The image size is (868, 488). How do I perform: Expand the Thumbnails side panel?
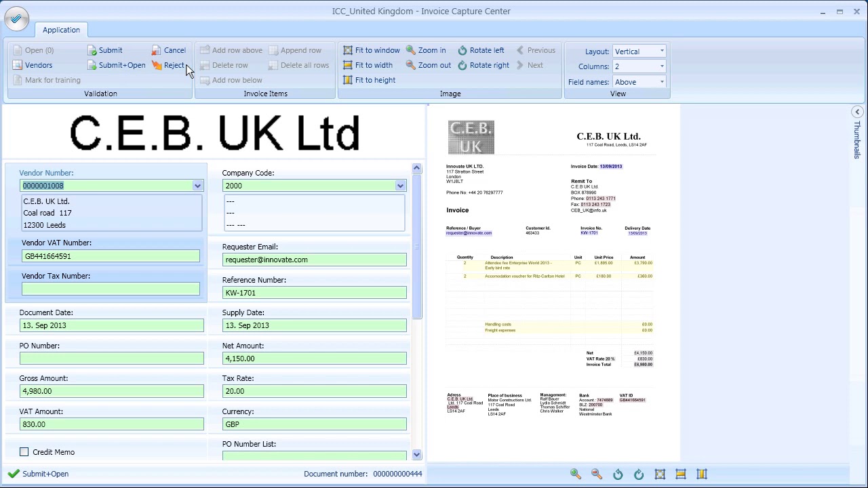(x=857, y=113)
